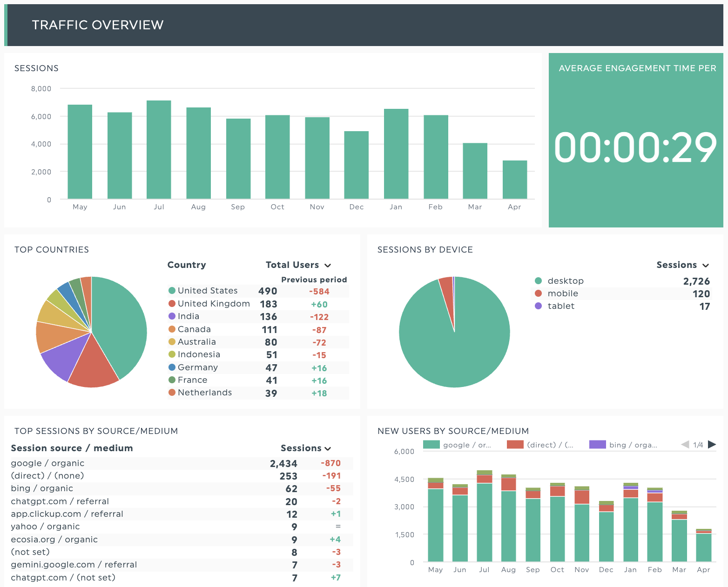Image resolution: width=728 pixels, height=587 pixels.
Task: Click the Netherlands legend dot
Action: 172,393
